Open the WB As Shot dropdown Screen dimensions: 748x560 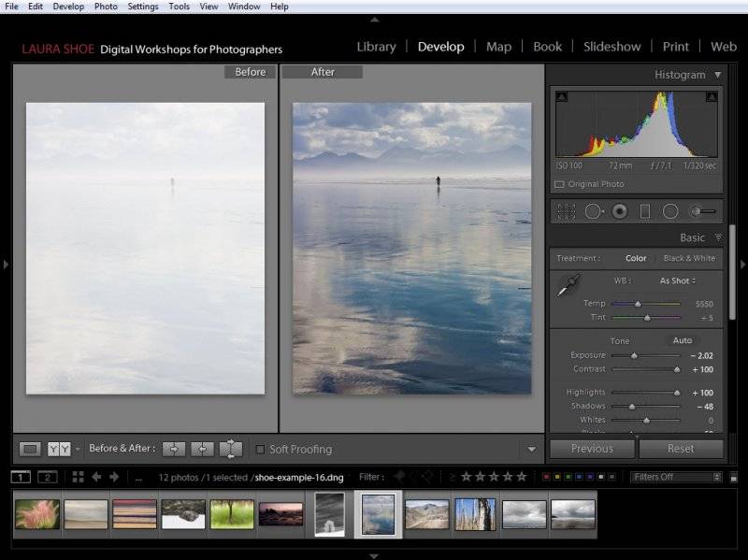pos(678,281)
